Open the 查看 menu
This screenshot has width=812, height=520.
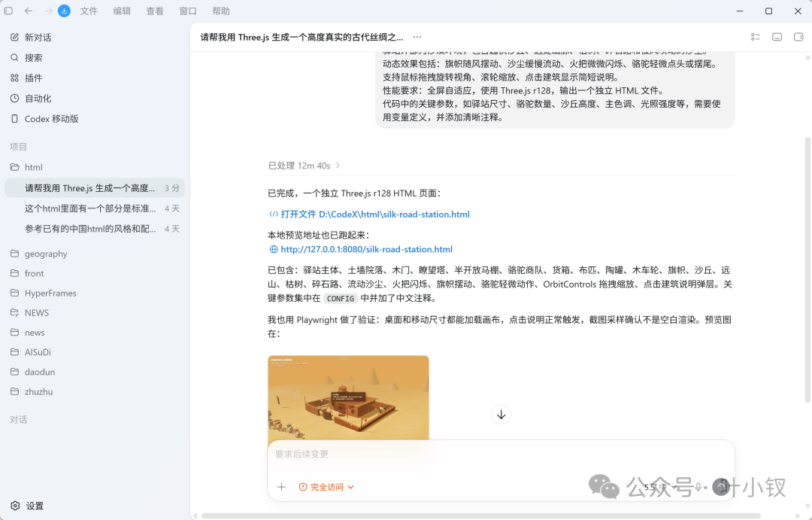(154, 11)
